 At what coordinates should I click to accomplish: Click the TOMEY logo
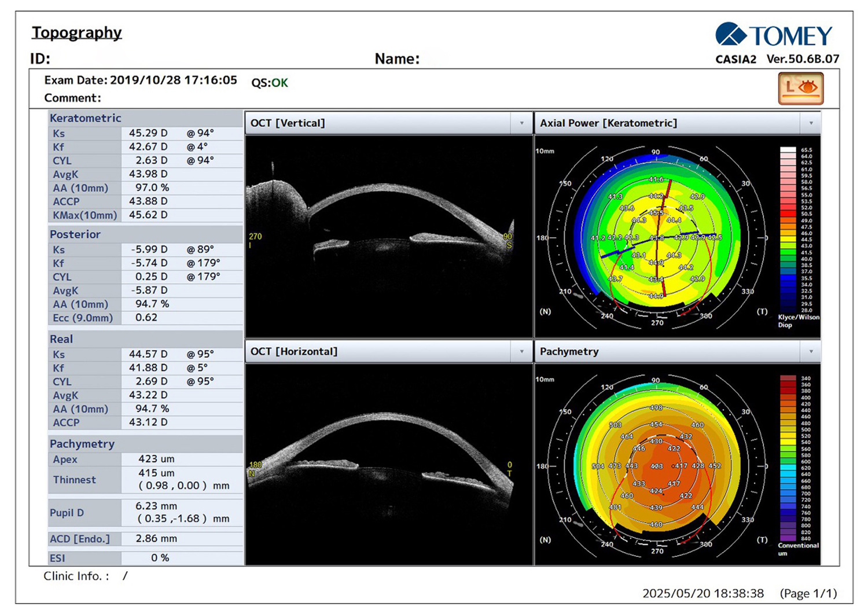(x=774, y=35)
